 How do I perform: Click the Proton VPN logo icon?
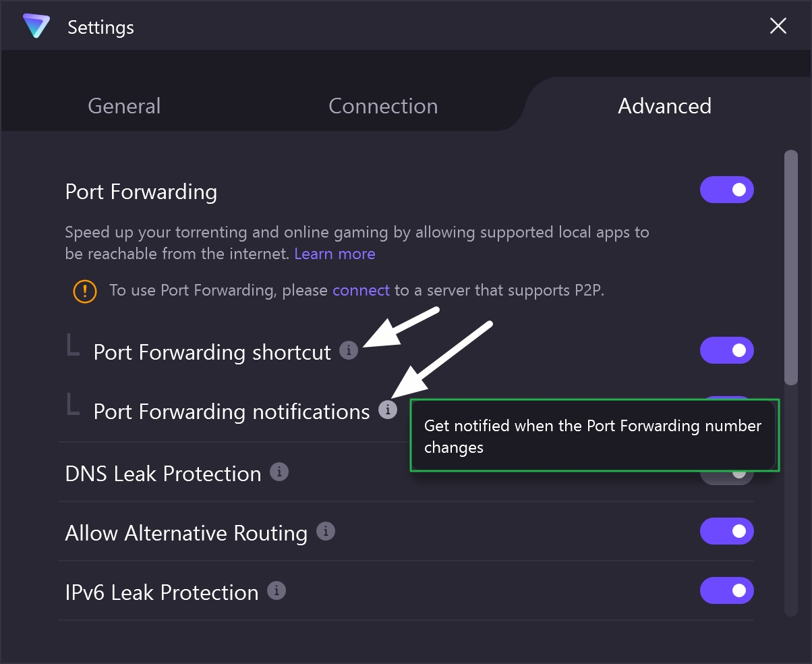[36, 26]
